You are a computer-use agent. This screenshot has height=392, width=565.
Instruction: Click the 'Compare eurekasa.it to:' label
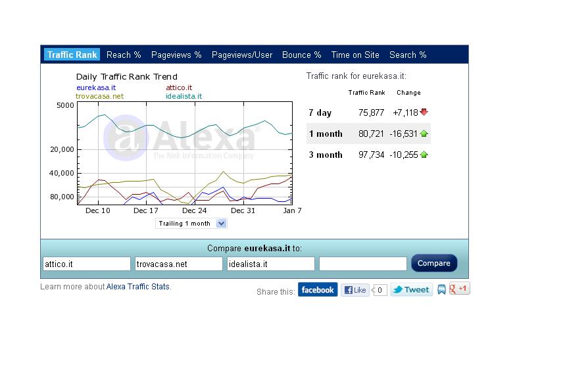[x=255, y=248]
